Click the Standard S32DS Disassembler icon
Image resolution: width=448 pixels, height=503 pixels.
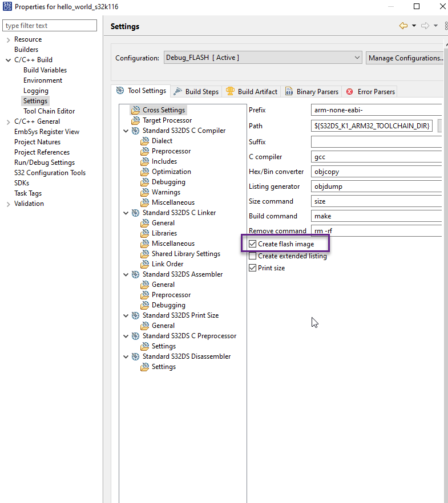point(136,356)
